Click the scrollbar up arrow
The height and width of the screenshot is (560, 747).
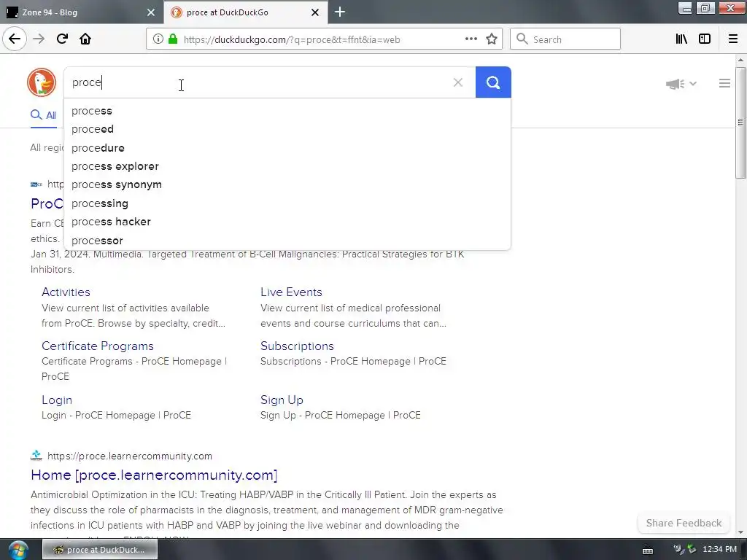[x=740, y=60]
